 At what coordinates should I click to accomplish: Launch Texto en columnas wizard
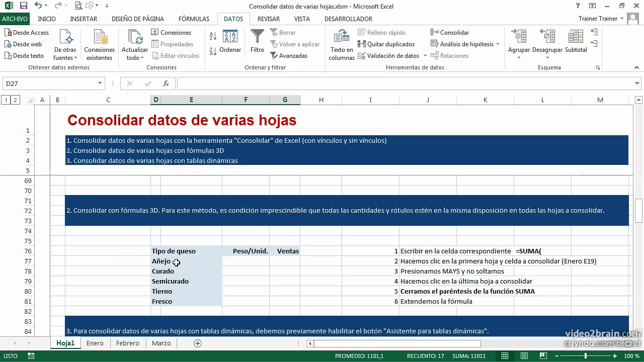pos(342,45)
